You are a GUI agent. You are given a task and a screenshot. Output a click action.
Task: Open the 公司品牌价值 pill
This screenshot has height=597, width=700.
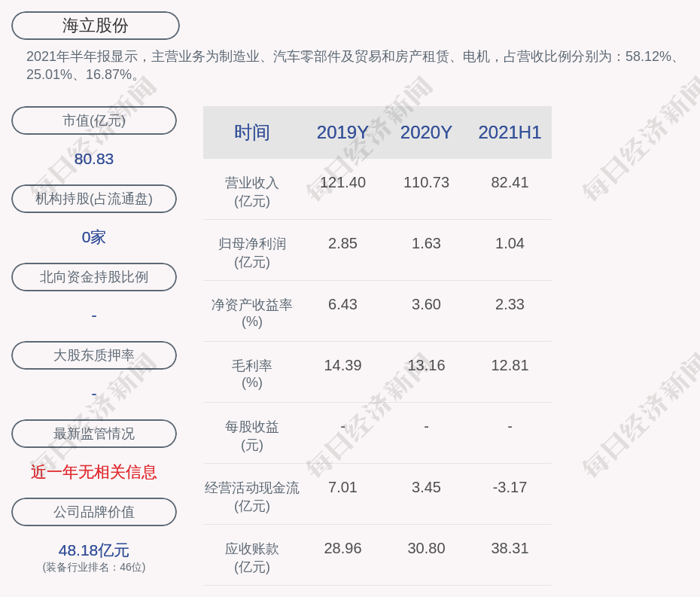(x=94, y=512)
